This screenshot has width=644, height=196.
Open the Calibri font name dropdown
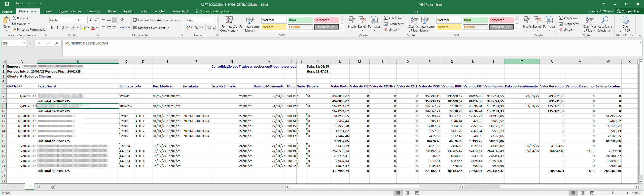click(x=75, y=20)
